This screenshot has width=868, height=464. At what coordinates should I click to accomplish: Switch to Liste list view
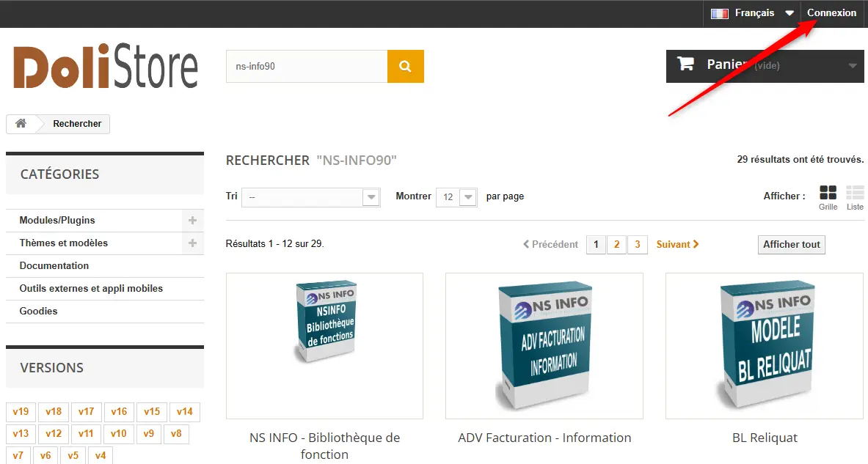point(855,198)
